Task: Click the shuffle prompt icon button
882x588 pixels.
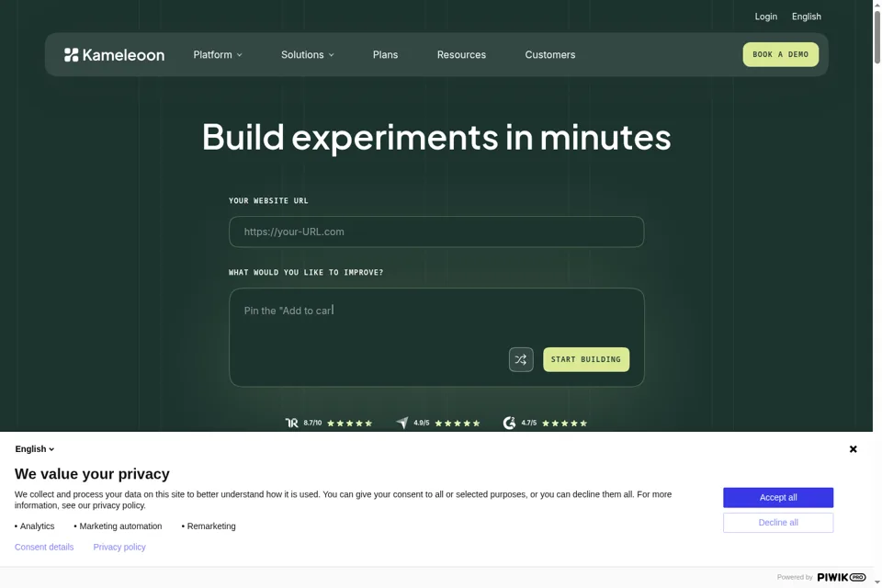Action: (x=521, y=359)
